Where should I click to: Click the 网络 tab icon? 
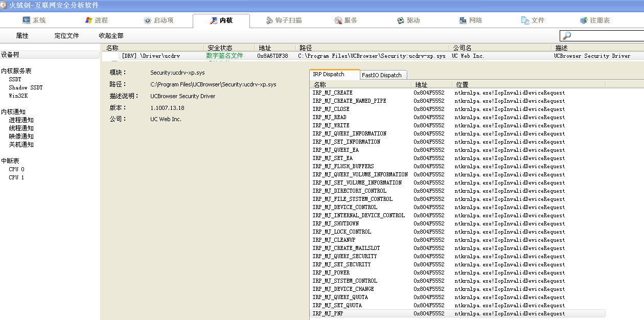(x=463, y=20)
